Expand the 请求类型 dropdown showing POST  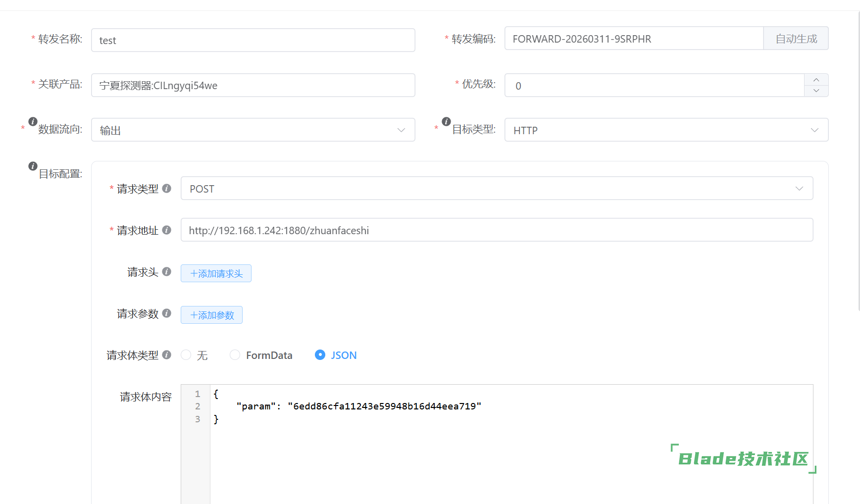pos(496,188)
